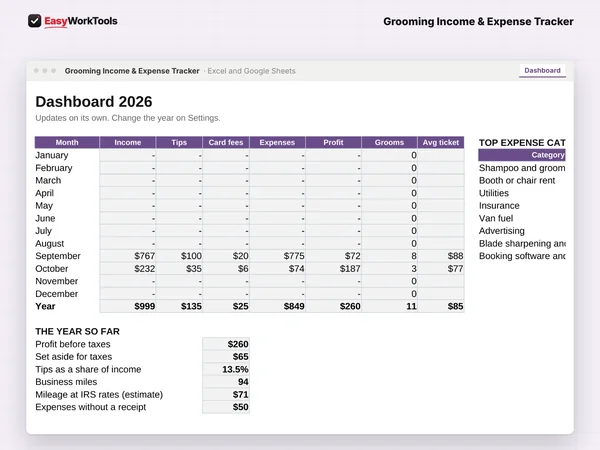The width and height of the screenshot is (600, 450).
Task: Select the January row label
Action: coord(52,155)
